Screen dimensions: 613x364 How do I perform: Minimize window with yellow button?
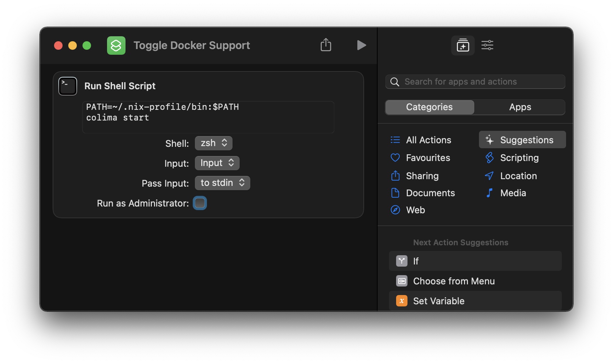coord(73,45)
